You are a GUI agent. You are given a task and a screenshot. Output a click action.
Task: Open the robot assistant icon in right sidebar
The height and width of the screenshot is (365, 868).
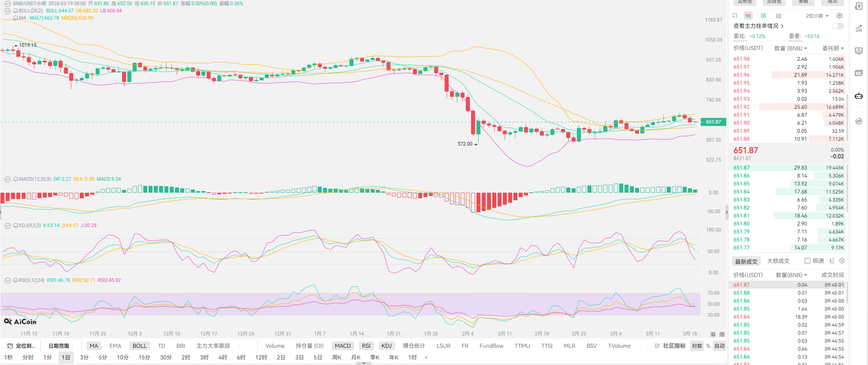pos(859,96)
